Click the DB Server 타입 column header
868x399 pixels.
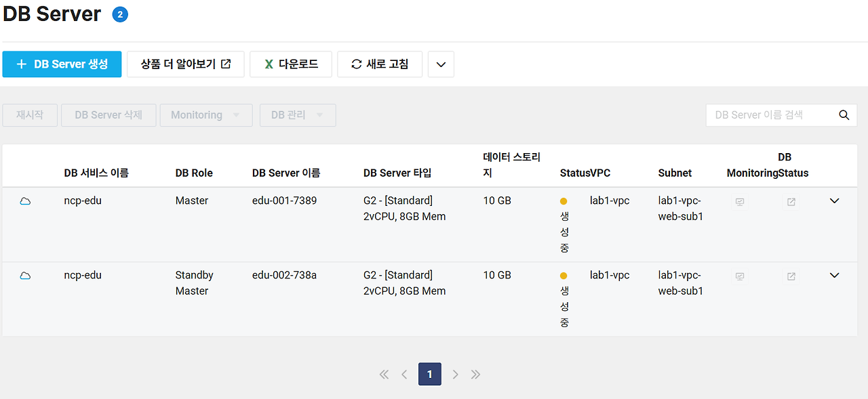click(x=397, y=173)
